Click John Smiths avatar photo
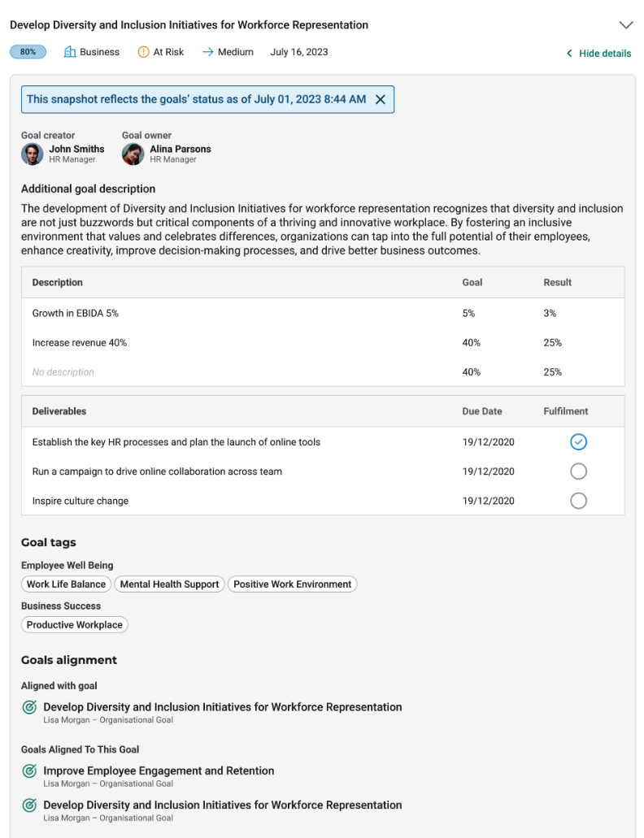 tap(33, 154)
